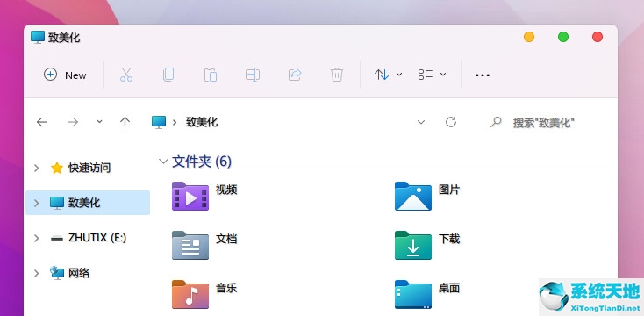Click the green maximize window button
The image size is (644, 316).
563,37
